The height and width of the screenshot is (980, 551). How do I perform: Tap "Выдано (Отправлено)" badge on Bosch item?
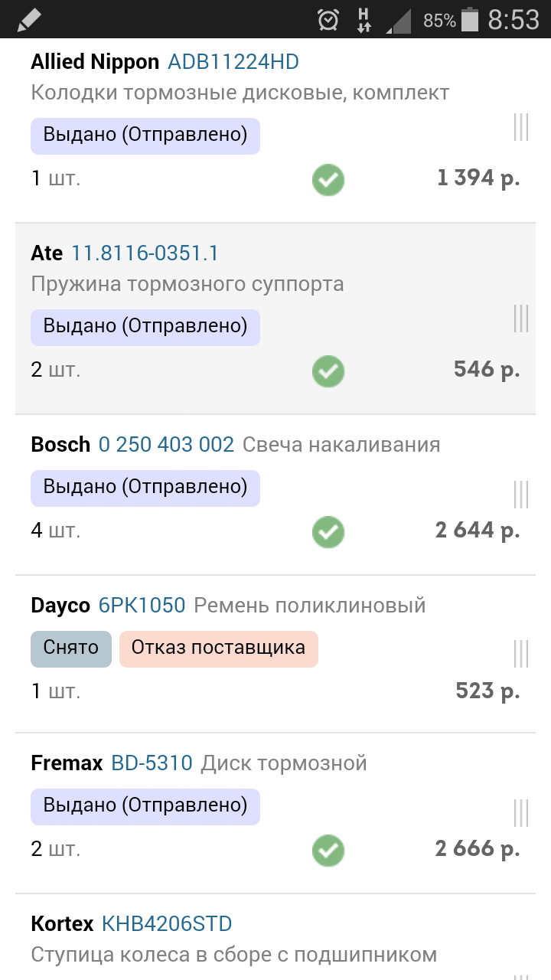(x=145, y=487)
